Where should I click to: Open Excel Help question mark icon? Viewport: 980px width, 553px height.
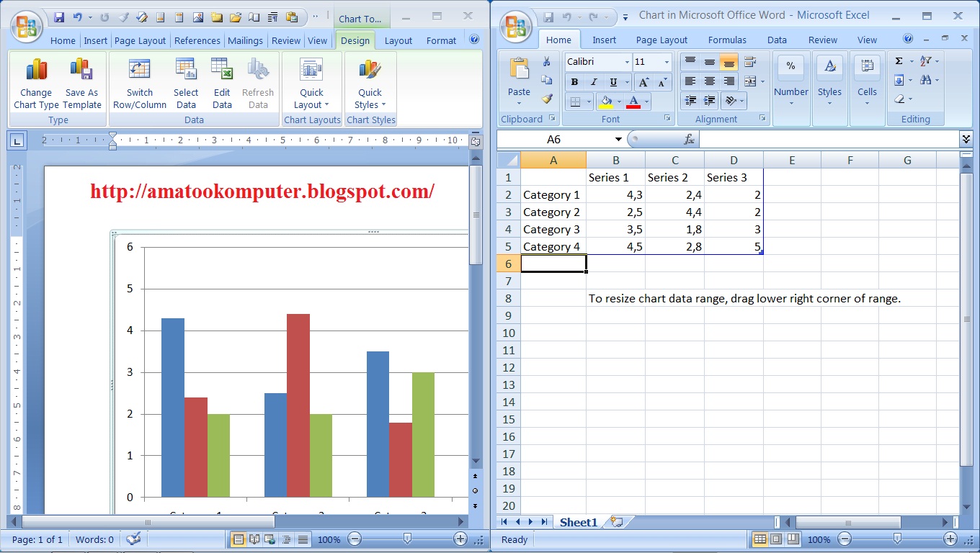908,39
